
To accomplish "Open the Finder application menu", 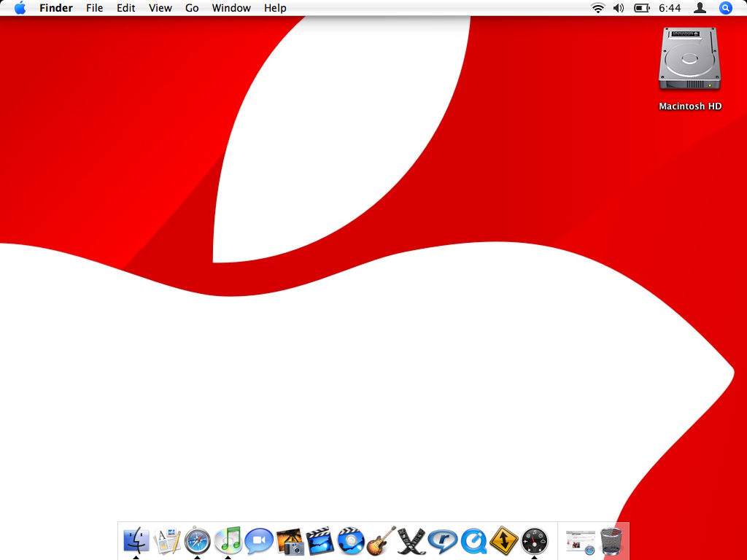I will (56, 8).
